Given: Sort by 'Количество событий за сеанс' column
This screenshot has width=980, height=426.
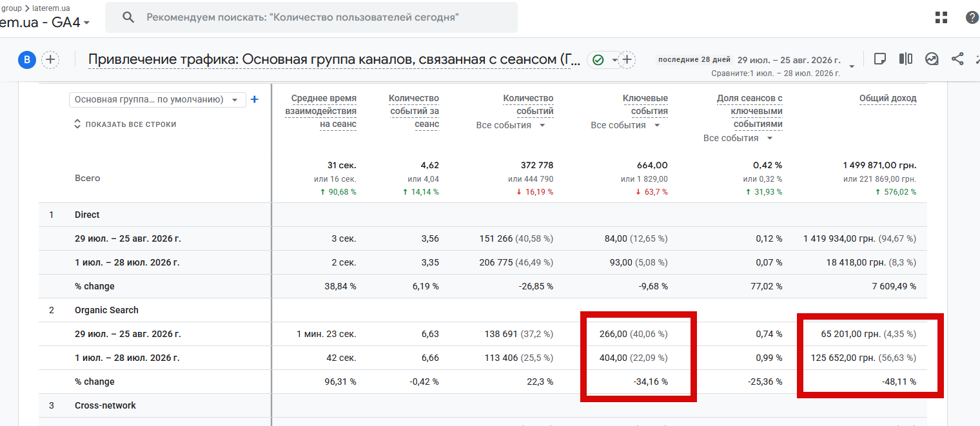Looking at the screenshot, I should pos(413,111).
